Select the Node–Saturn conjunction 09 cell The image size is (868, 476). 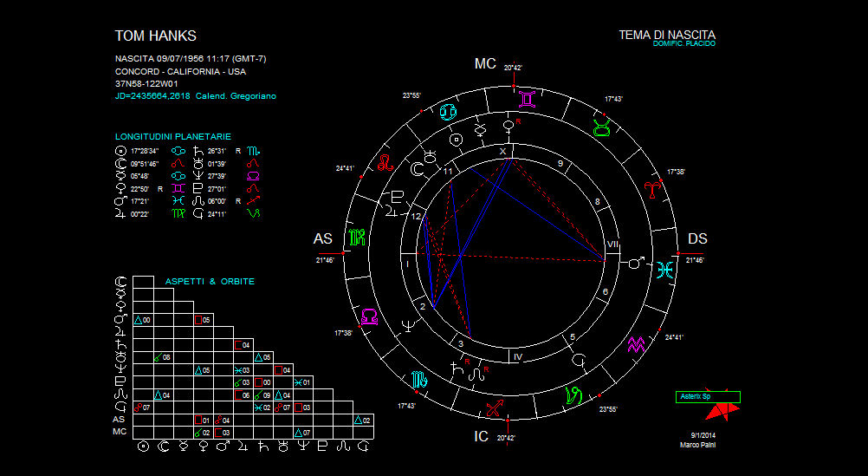tap(263, 395)
